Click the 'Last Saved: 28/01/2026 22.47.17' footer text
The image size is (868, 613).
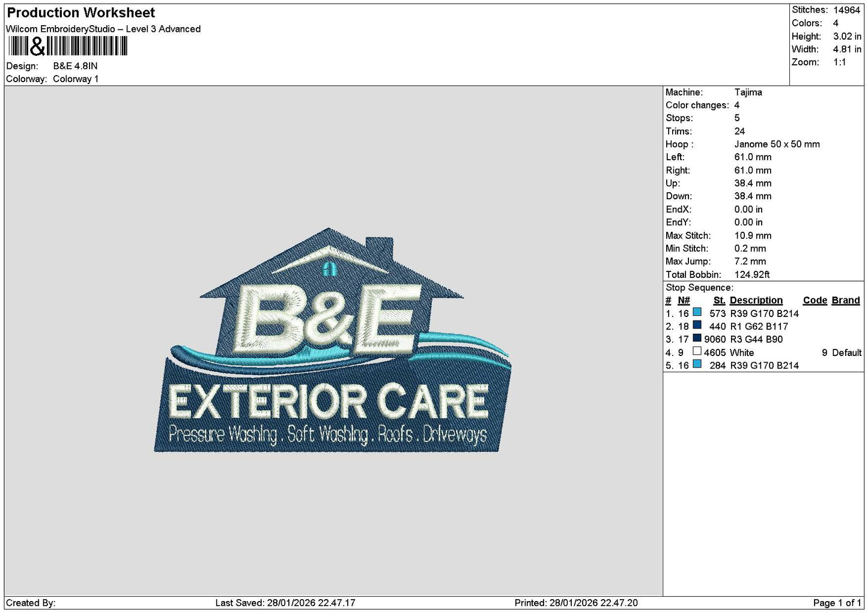(x=285, y=603)
